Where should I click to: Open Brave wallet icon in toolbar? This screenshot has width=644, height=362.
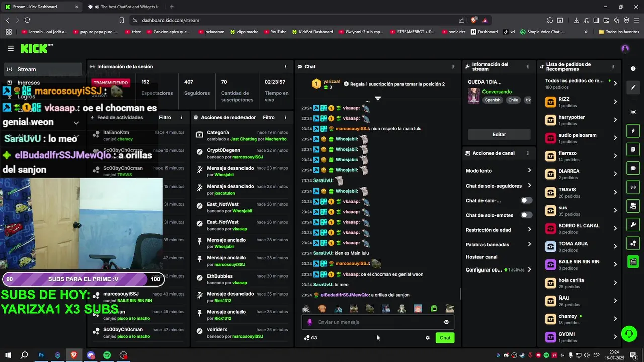tap(606, 20)
